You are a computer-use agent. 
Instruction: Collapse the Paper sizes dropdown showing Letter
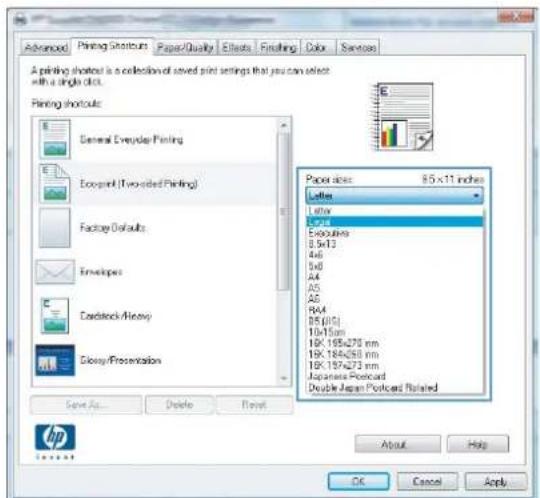[395, 196]
